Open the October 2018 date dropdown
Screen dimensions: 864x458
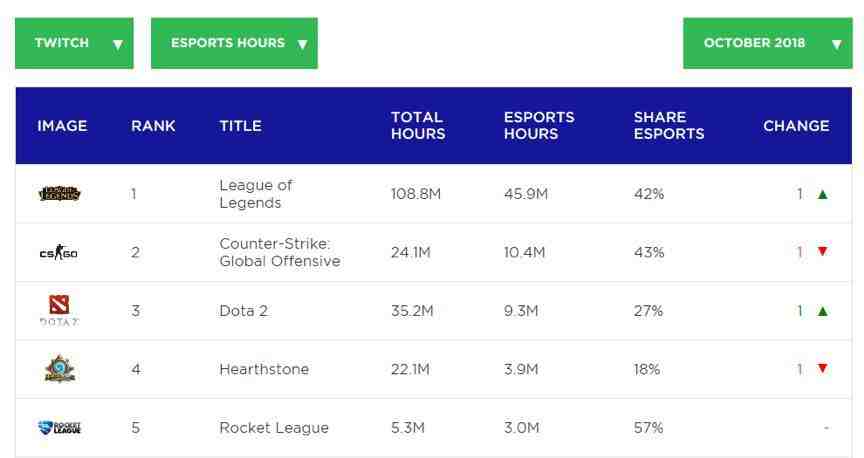[768, 43]
